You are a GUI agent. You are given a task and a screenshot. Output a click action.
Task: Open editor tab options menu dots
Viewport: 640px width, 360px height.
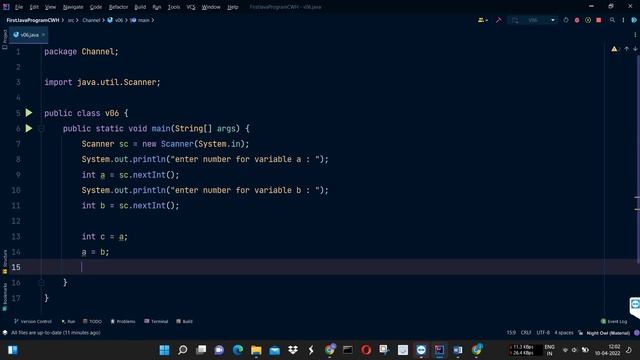point(635,35)
